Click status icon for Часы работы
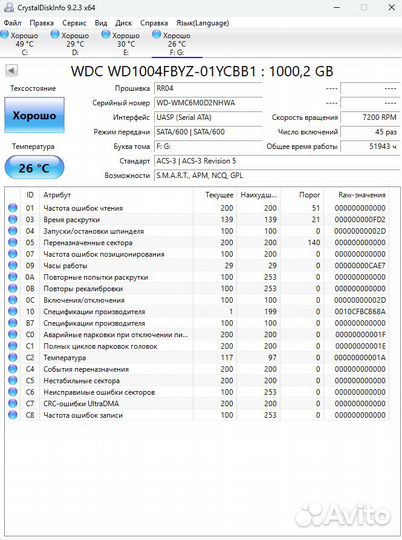 coord(13,265)
